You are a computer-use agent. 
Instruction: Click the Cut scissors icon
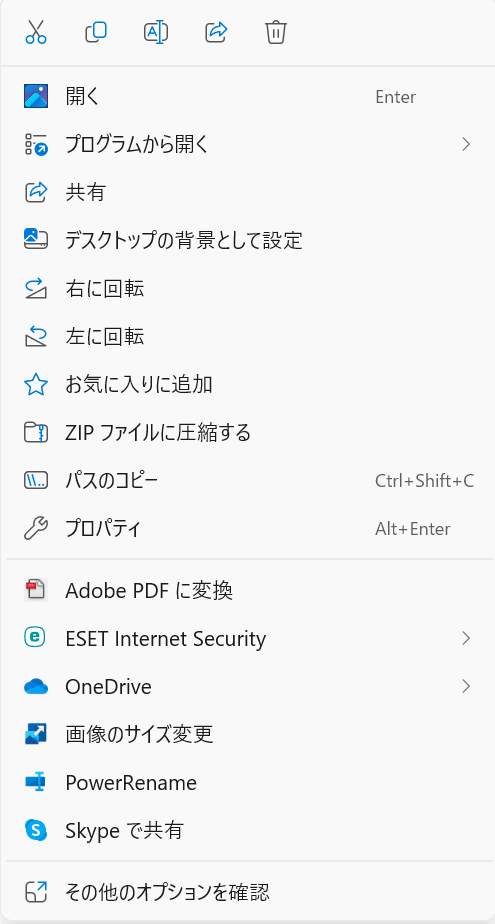pyautogui.click(x=36, y=32)
